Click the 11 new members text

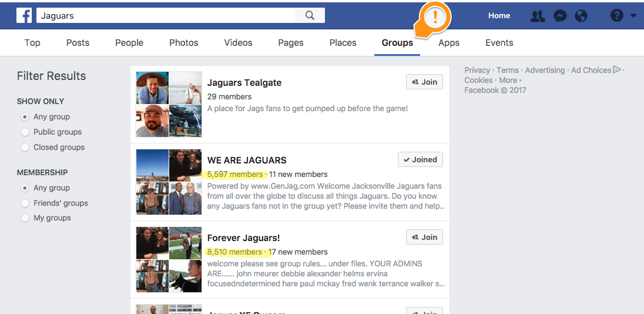[298, 174]
